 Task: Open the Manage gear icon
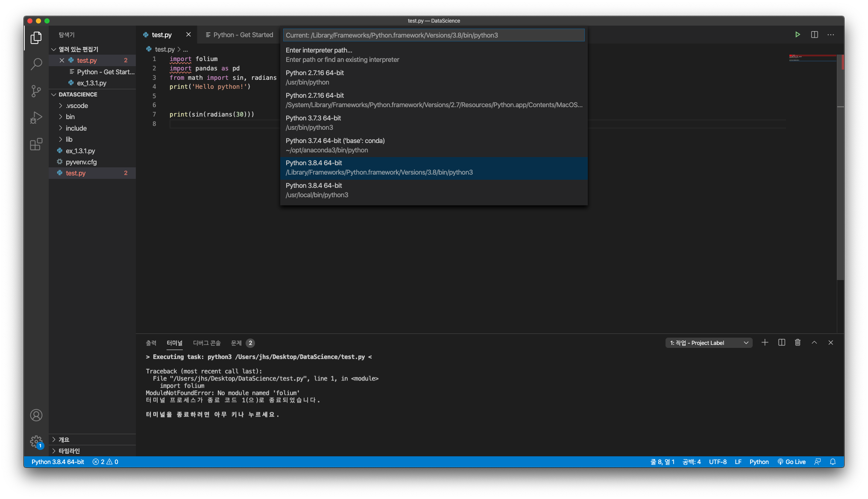pyautogui.click(x=36, y=441)
